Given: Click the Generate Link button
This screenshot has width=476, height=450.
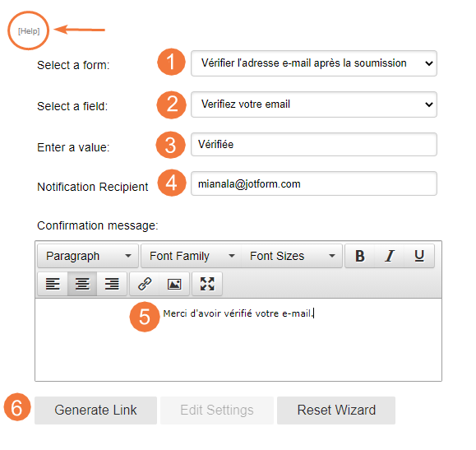Looking at the screenshot, I should 95,411.
